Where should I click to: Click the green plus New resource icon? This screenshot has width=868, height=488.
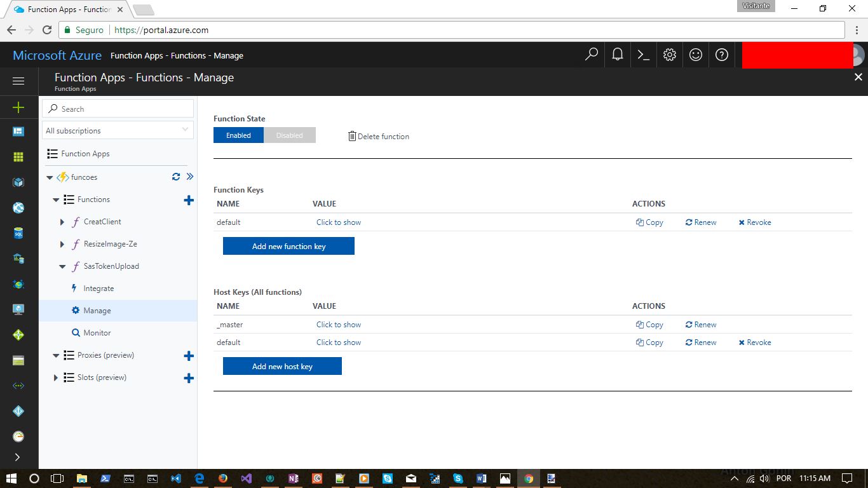[x=18, y=107]
